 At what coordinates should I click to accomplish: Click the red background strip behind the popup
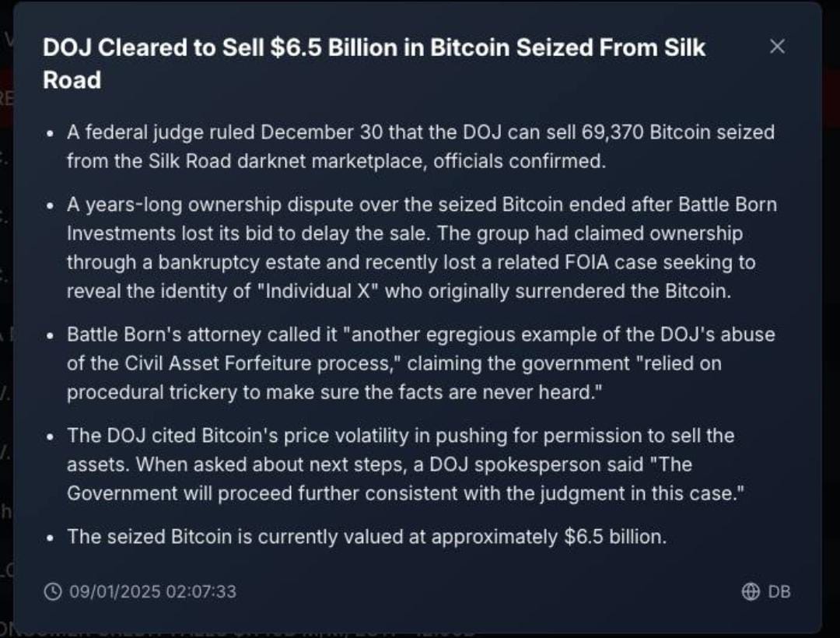[6, 97]
